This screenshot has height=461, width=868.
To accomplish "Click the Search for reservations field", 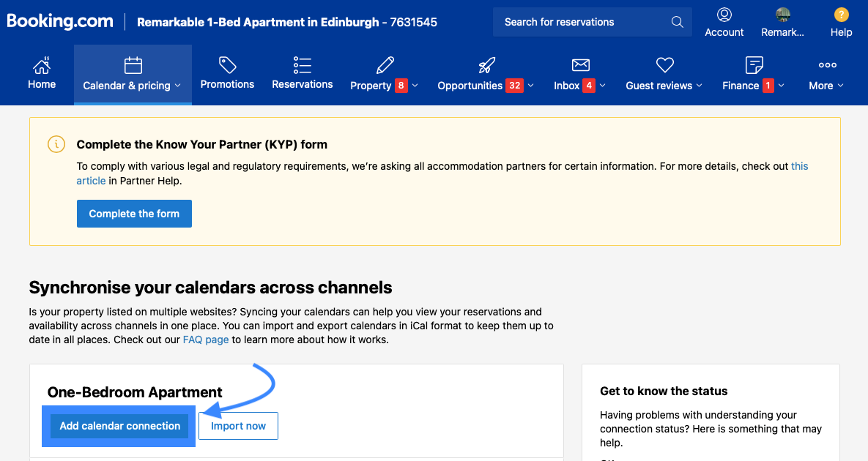I will [579, 22].
